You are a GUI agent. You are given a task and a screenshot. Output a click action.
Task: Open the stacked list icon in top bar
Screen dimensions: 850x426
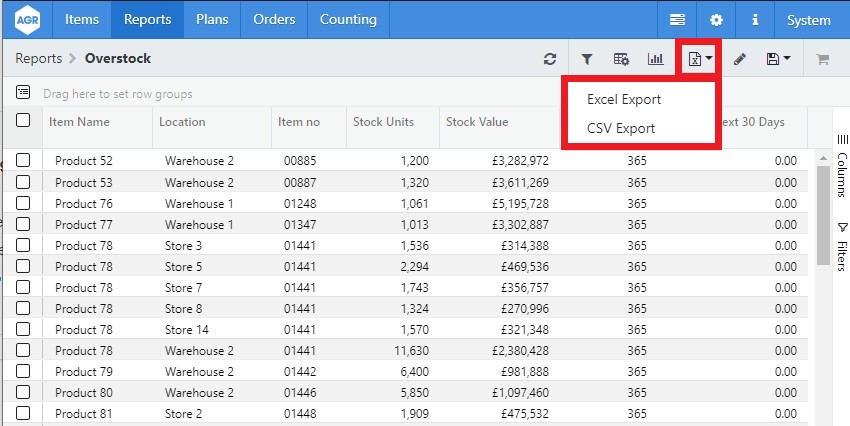(677, 20)
